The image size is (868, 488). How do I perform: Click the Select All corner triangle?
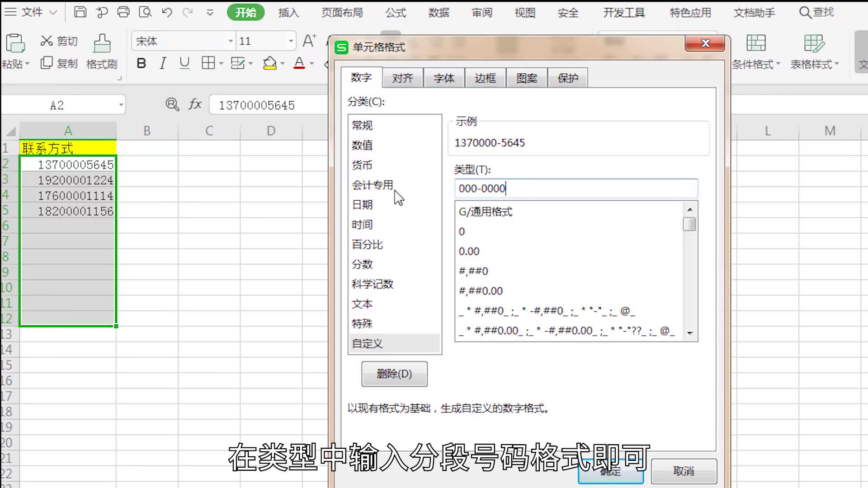coord(11,131)
